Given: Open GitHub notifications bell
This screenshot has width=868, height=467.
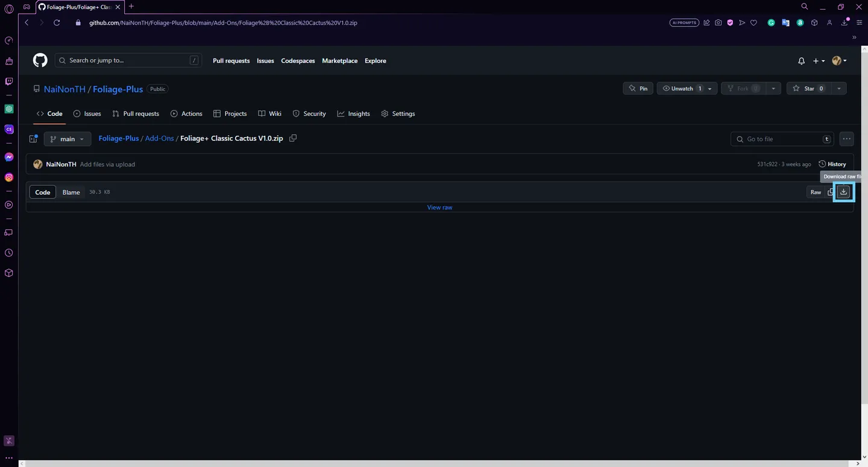Looking at the screenshot, I should point(801,61).
